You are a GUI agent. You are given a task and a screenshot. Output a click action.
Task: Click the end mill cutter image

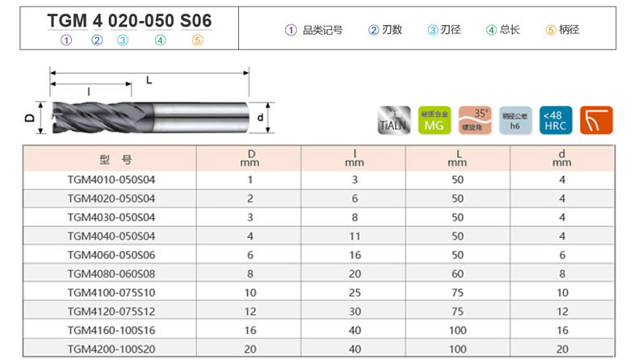tap(149, 116)
